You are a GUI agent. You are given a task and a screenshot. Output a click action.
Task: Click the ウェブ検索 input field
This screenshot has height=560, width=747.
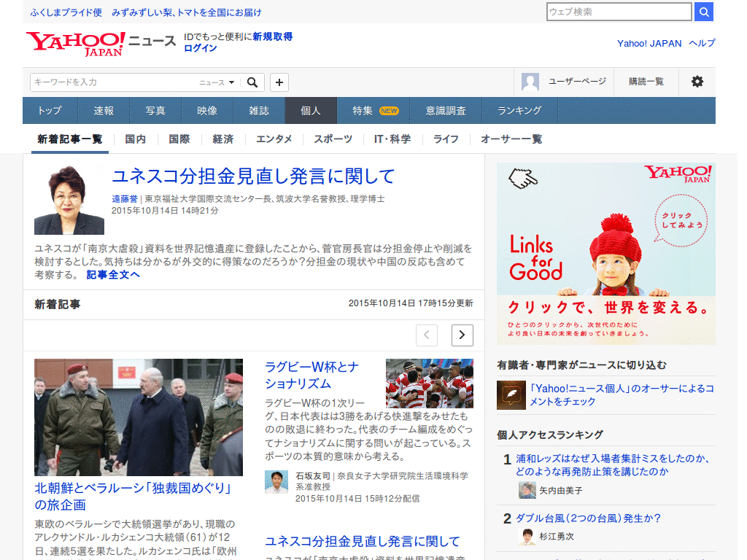619,12
